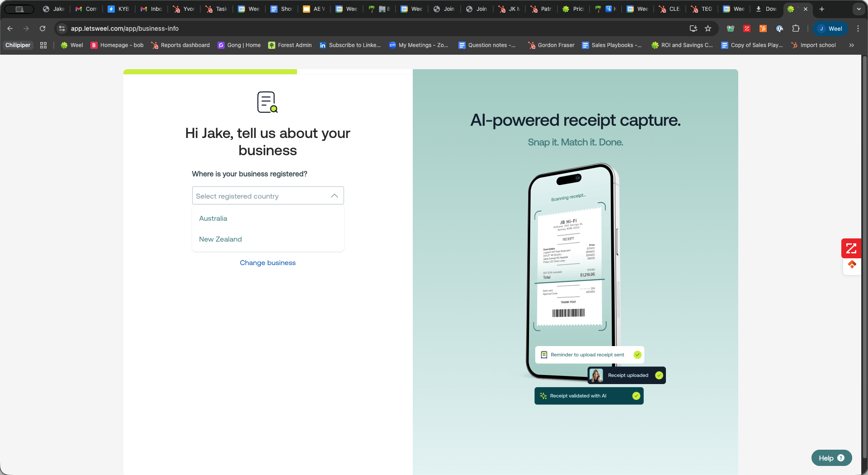Choose New Zealand as registered country

tap(220, 239)
